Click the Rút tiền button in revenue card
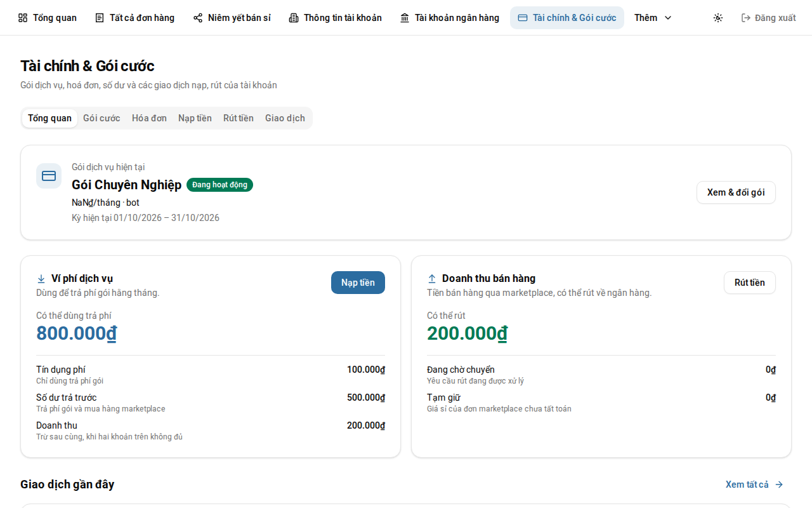812x508 pixels. (x=750, y=283)
